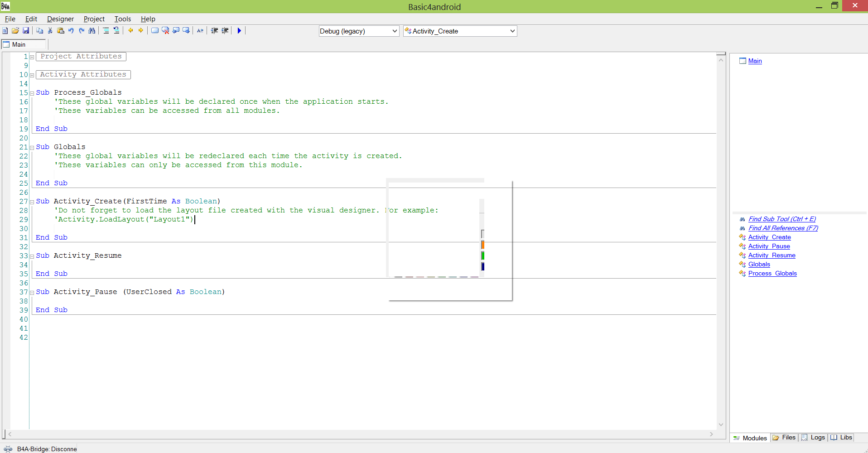Click the B4A-Bridge status icon
This screenshot has height=453, width=868.
tap(8, 449)
